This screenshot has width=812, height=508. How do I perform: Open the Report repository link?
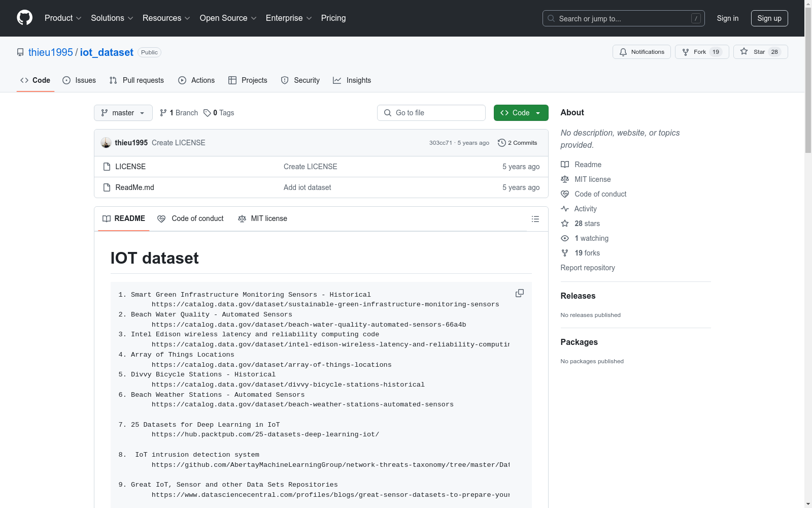(588, 268)
